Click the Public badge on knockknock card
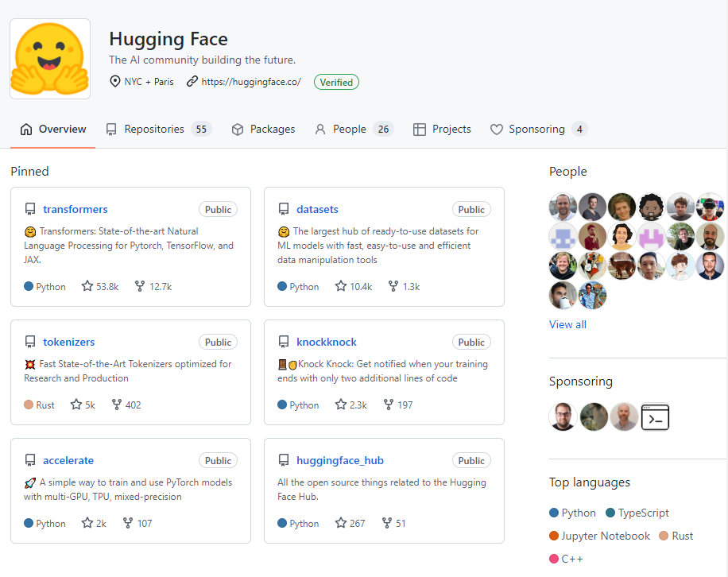This screenshot has width=728, height=577. tap(471, 342)
